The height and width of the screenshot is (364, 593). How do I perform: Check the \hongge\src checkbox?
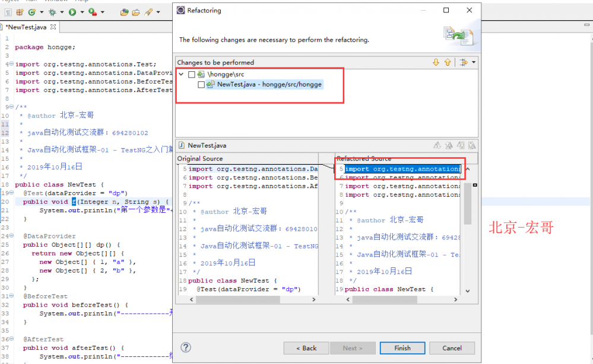(x=191, y=75)
